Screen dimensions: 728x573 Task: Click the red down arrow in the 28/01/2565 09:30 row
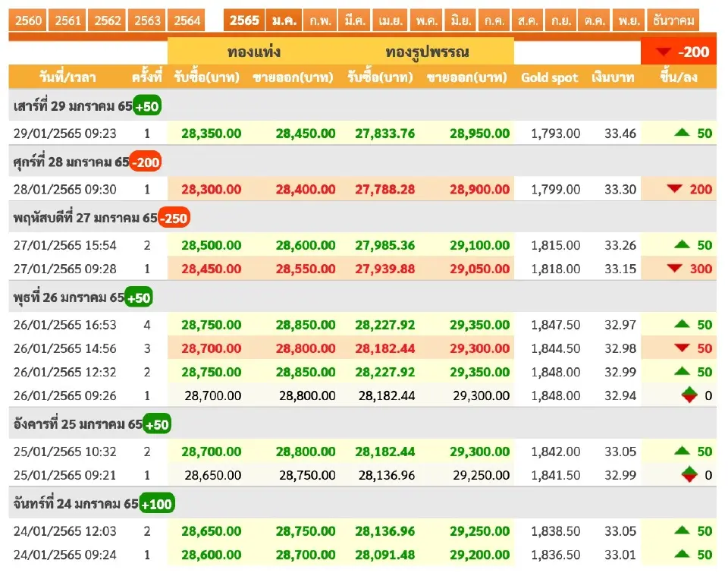point(674,189)
